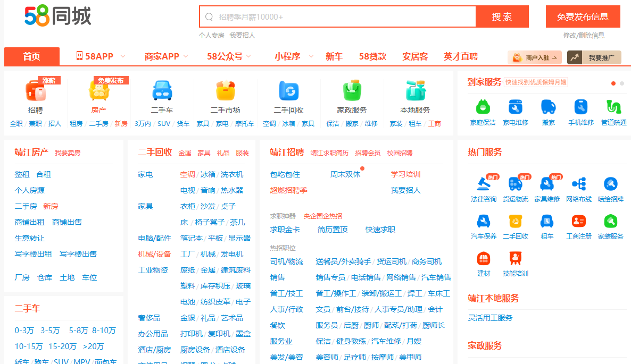Image resolution: width=631 pixels, height=364 pixels.
Task: Open the 二手回收 recycling icon
Action: pos(289,91)
